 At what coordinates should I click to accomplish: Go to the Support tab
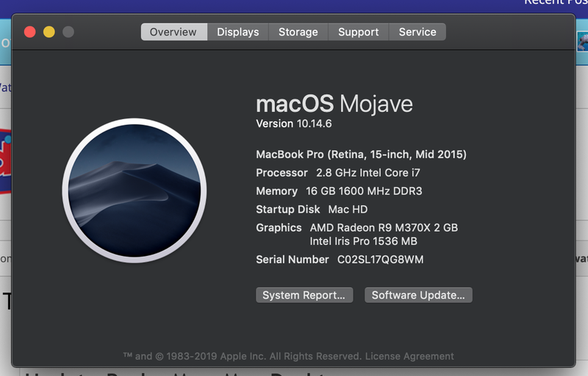359,32
